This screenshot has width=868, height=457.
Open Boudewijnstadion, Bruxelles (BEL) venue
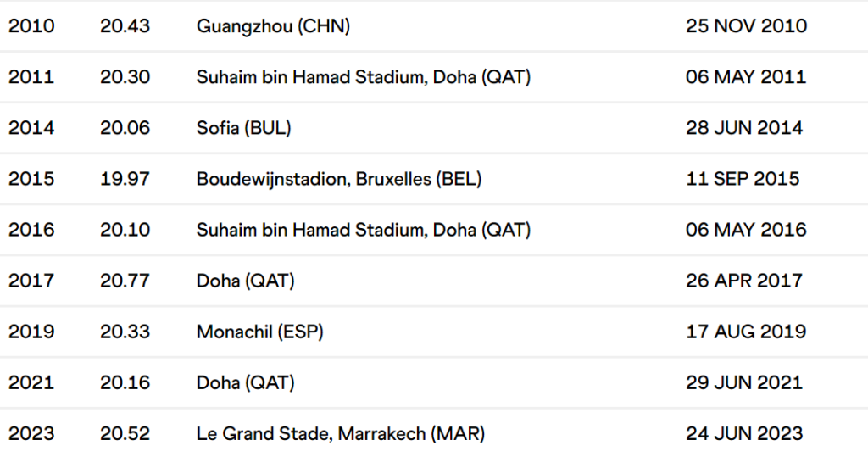339,179
